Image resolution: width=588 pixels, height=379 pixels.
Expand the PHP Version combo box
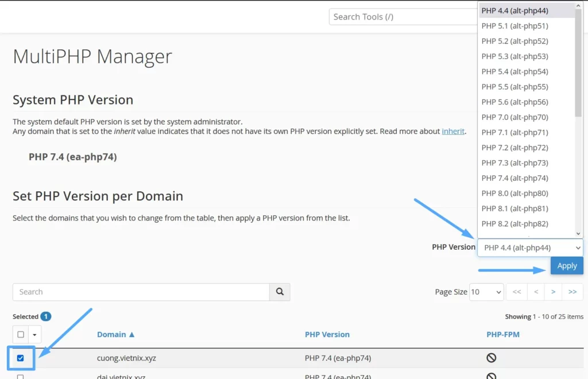coord(530,247)
